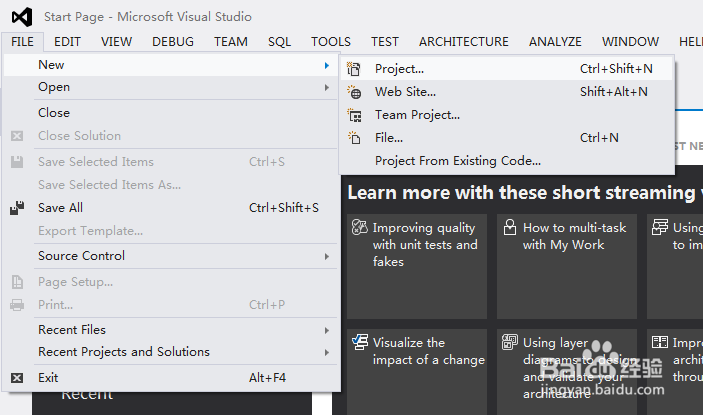Click the Page Setup icon

pyautogui.click(x=17, y=282)
